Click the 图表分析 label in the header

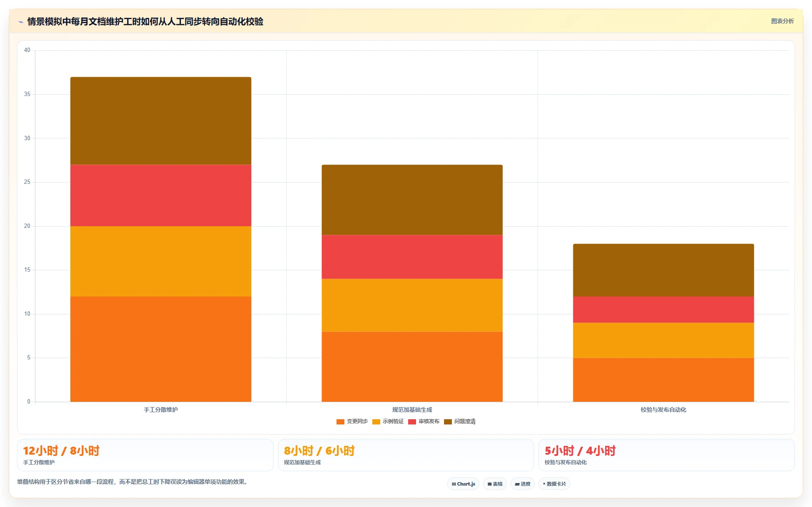click(782, 21)
